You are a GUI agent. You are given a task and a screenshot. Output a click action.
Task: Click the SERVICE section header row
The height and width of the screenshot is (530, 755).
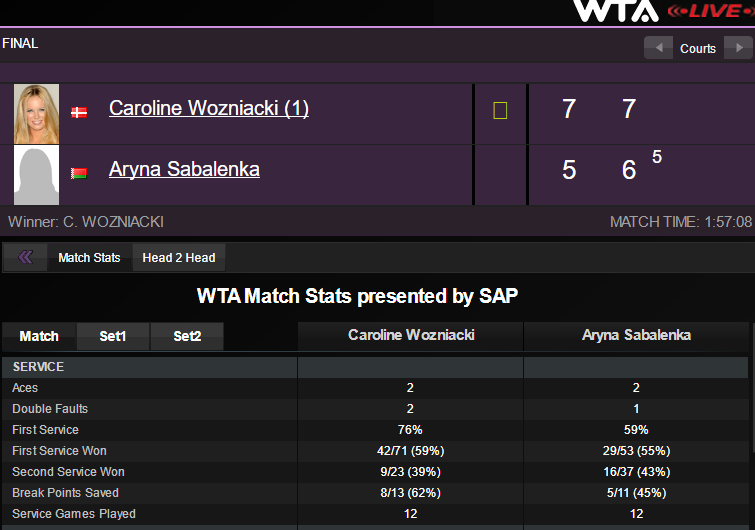point(150,367)
